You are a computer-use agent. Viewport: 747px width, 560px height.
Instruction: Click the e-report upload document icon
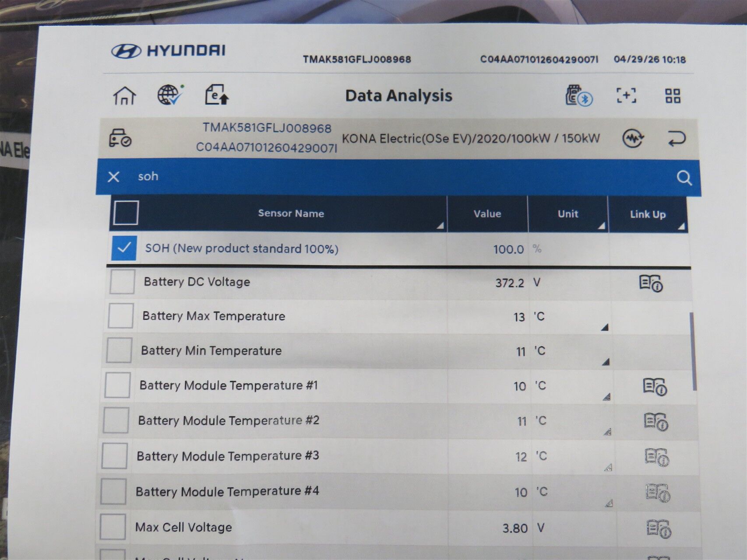pos(217,94)
